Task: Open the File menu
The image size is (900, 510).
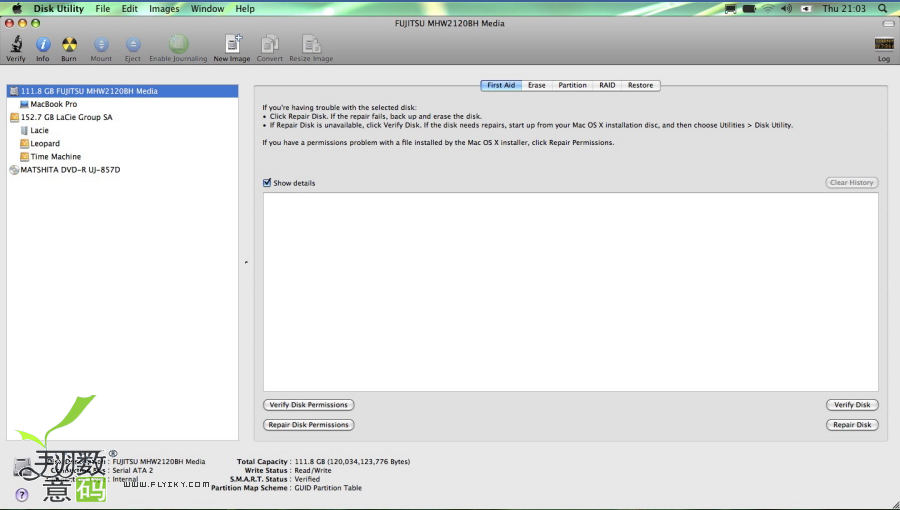Action: (103, 9)
